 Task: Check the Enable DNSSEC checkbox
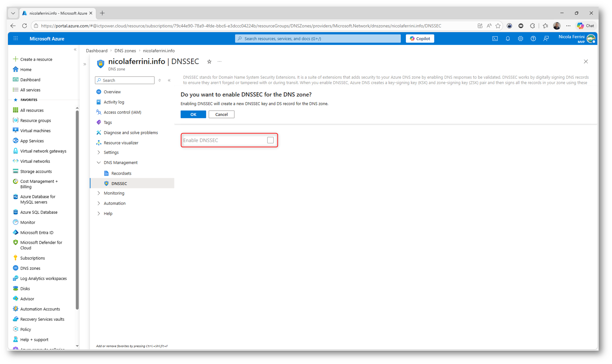pyautogui.click(x=270, y=140)
